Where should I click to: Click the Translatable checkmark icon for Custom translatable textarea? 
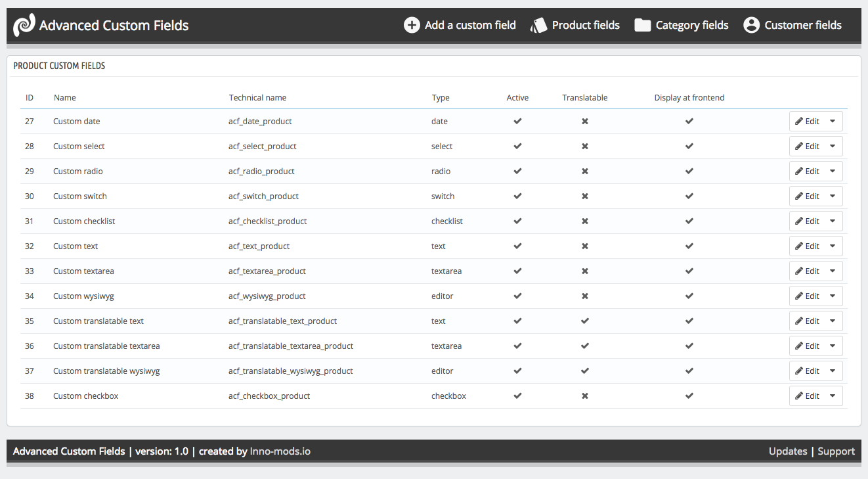click(x=584, y=346)
